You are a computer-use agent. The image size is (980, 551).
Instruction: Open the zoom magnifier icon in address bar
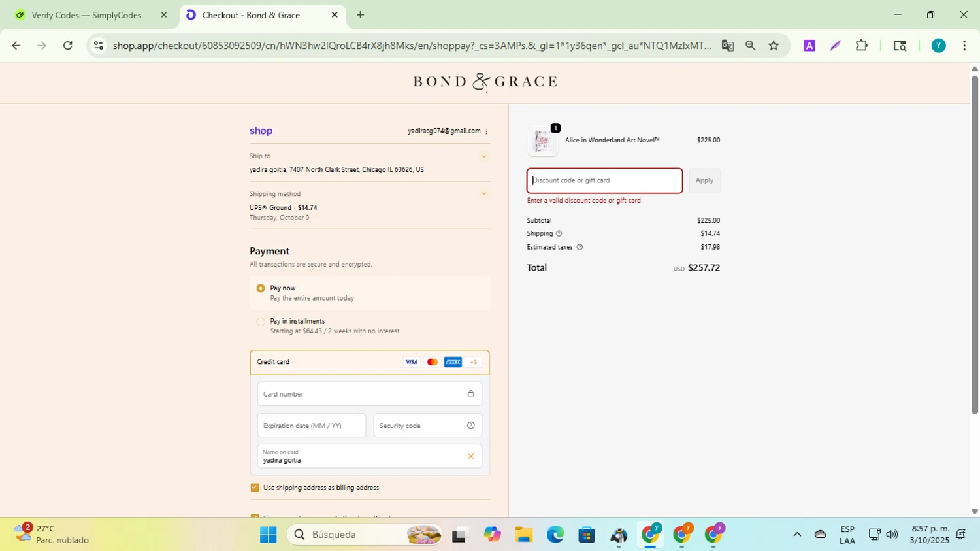click(x=751, y=46)
